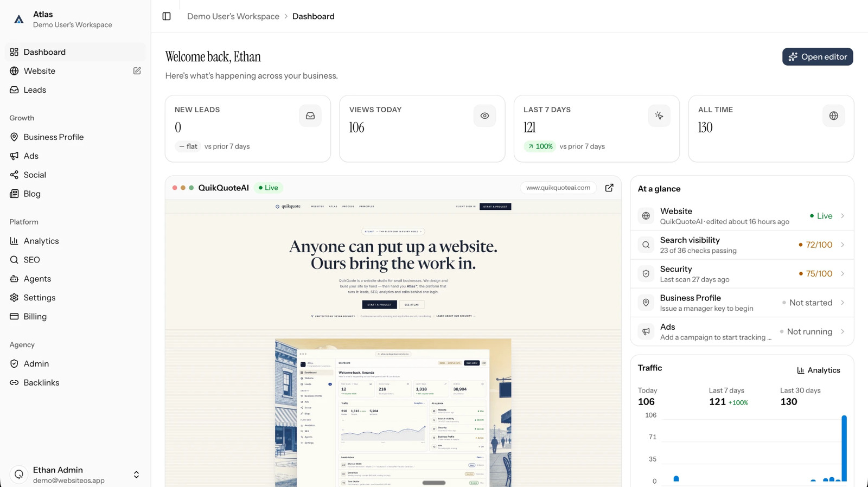Open the Social sidebar item
The width and height of the screenshot is (868, 487).
click(x=75, y=175)
